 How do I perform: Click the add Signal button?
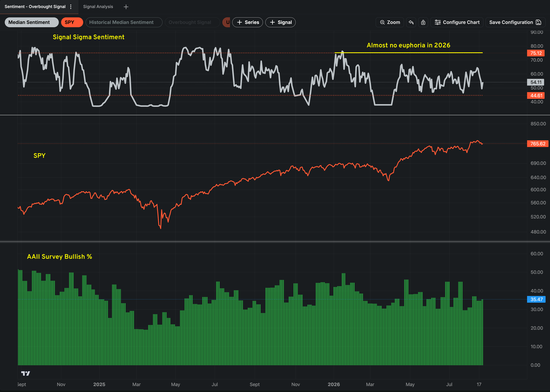click(280, 22)
